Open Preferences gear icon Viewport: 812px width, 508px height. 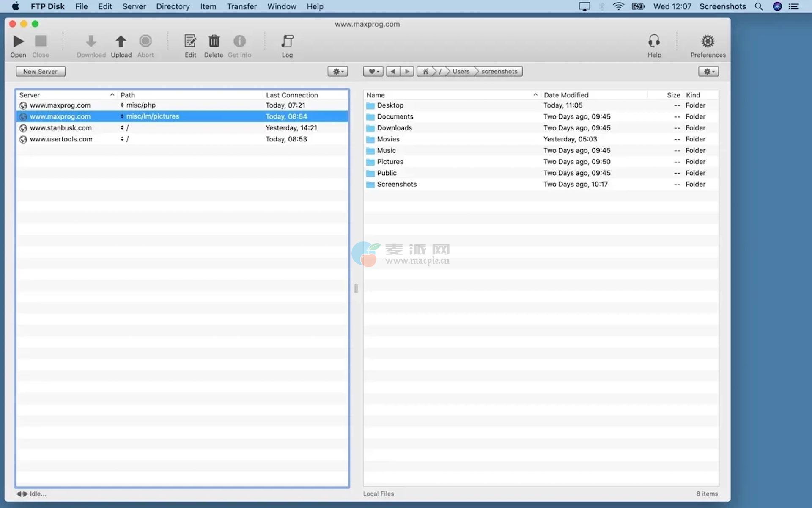point(708,41)
